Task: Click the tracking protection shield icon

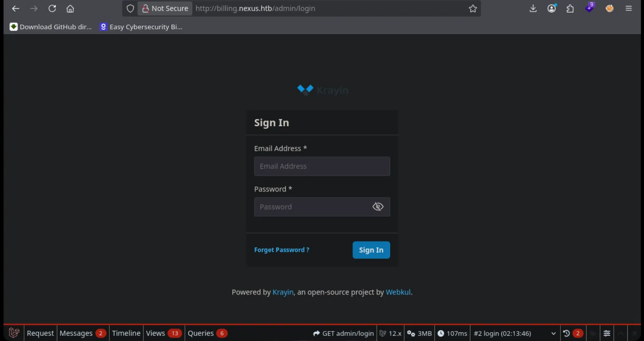Action: (x=130, y=9)
